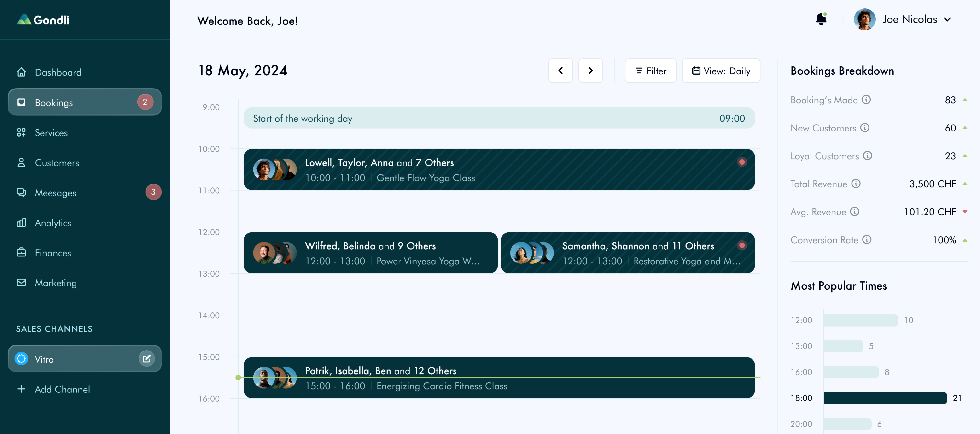Click the info icon next to Total Revenue
980x434 pixels.
click(856, 184)
